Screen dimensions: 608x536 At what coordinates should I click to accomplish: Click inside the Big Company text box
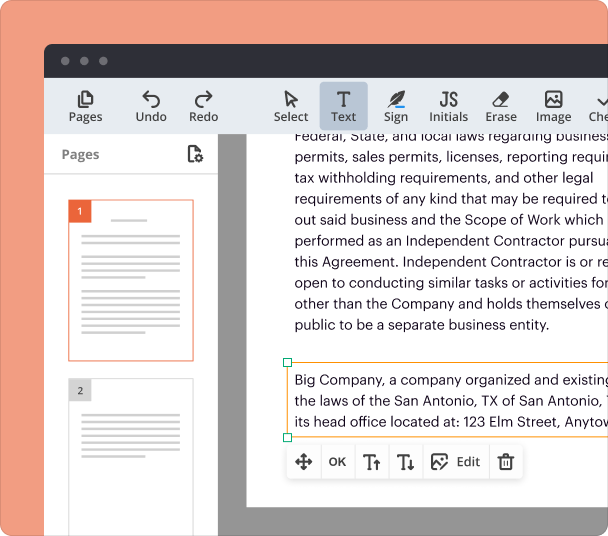tap(447, 400)
